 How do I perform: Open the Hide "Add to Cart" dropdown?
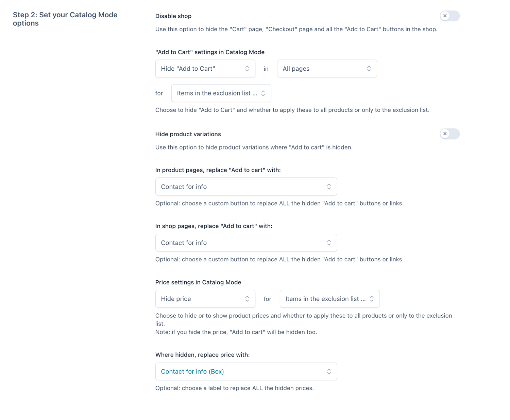205,69
